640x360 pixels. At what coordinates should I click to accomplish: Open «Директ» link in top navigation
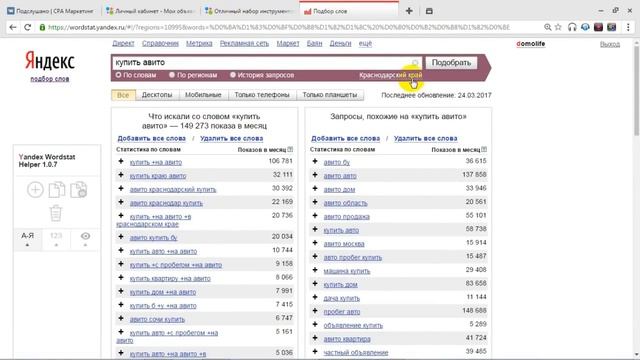(123, 43)
